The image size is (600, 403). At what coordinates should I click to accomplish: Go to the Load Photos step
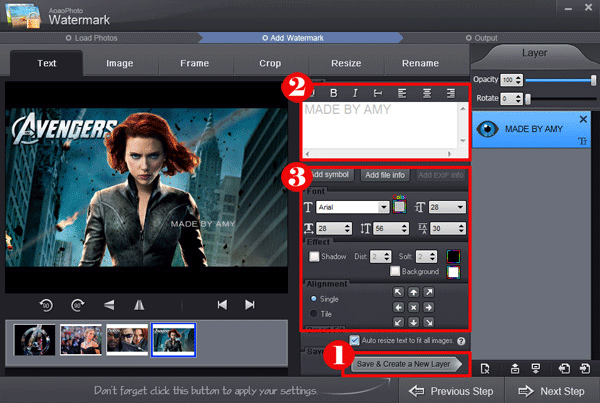(91, 38)
